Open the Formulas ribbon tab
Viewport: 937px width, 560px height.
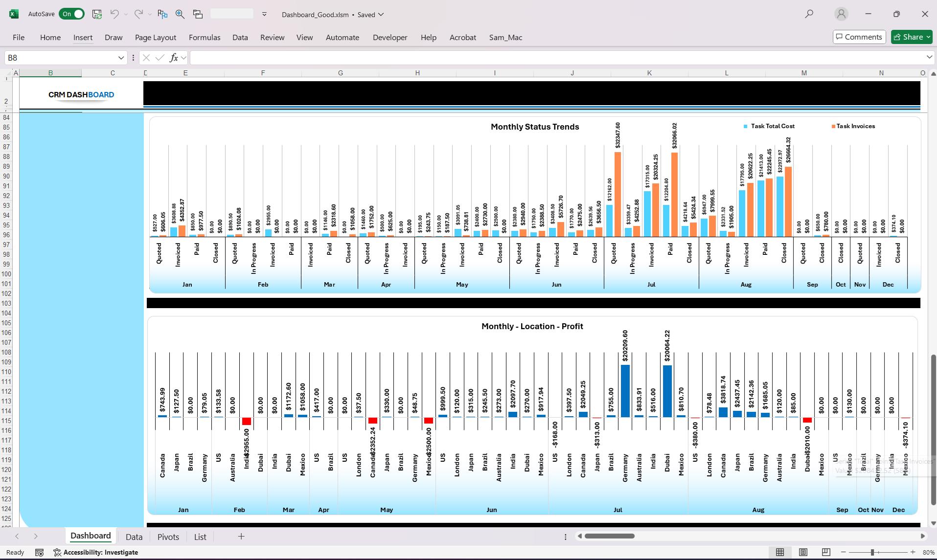coord(205,37)
